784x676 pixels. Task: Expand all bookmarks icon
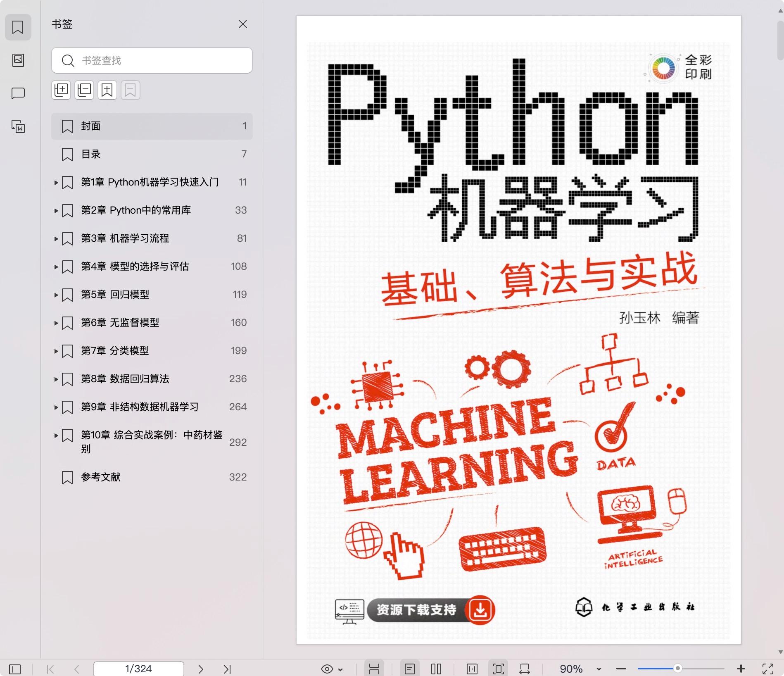point(61,90)
